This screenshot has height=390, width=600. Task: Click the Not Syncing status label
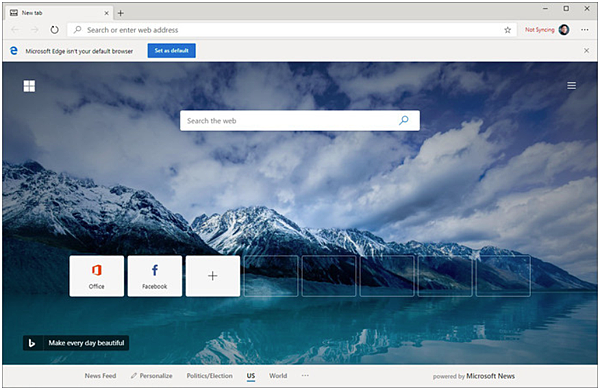click(540, 30)
